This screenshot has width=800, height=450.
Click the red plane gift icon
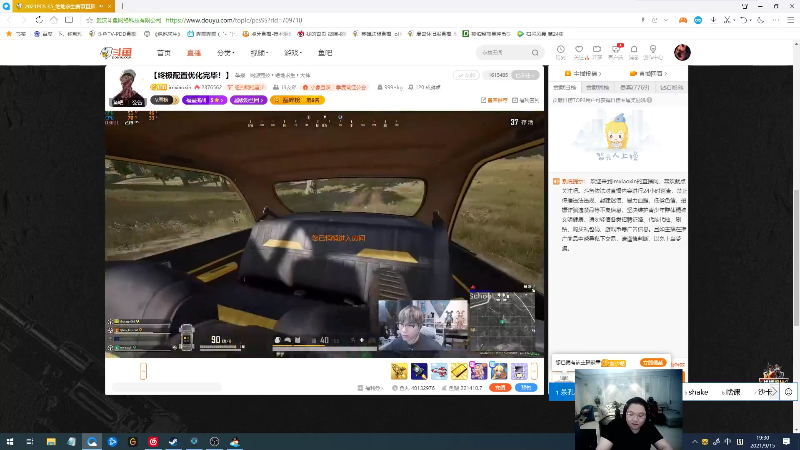(439, 371)
